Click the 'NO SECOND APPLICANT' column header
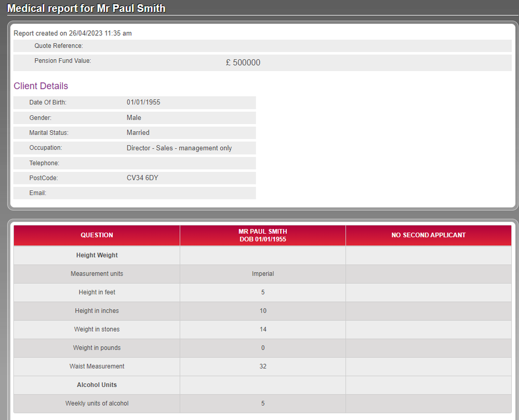Screen dimensions: 519x420 point(428,236)
